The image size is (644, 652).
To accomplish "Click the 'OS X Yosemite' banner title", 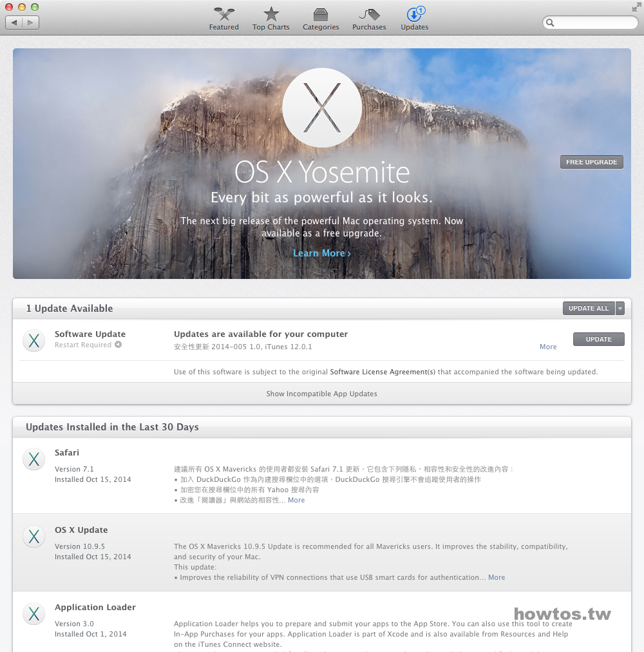I will (x=322, y=172).
